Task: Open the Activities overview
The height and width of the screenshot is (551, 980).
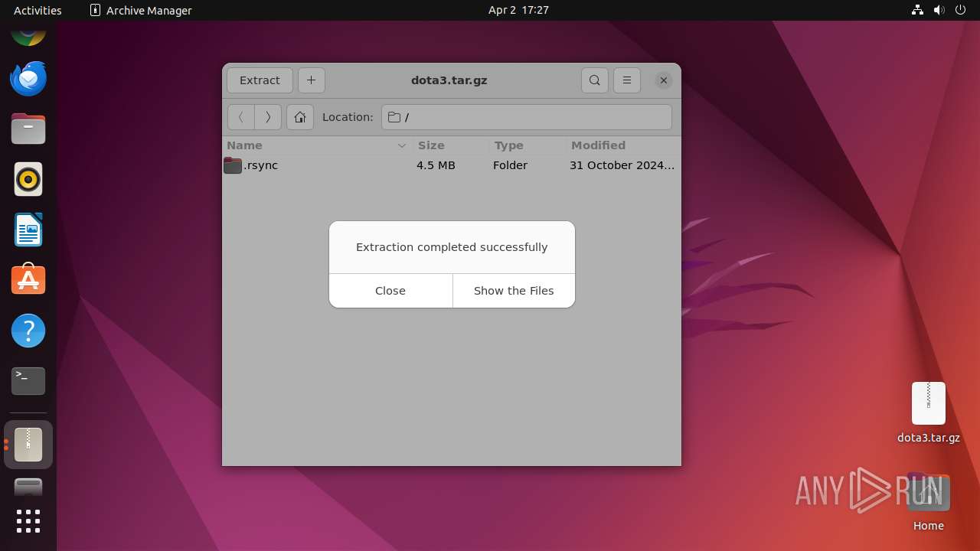Action: pyautogui.click(x=38, y=10)
